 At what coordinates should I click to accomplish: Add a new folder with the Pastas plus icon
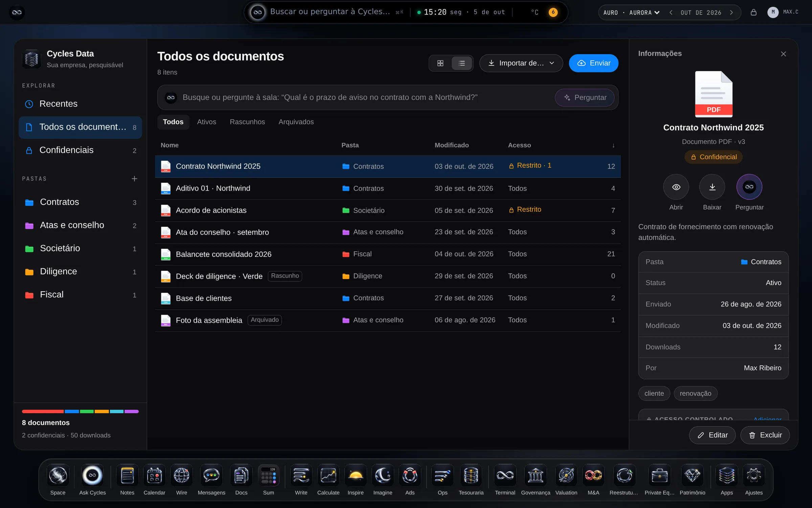point(134,178)
